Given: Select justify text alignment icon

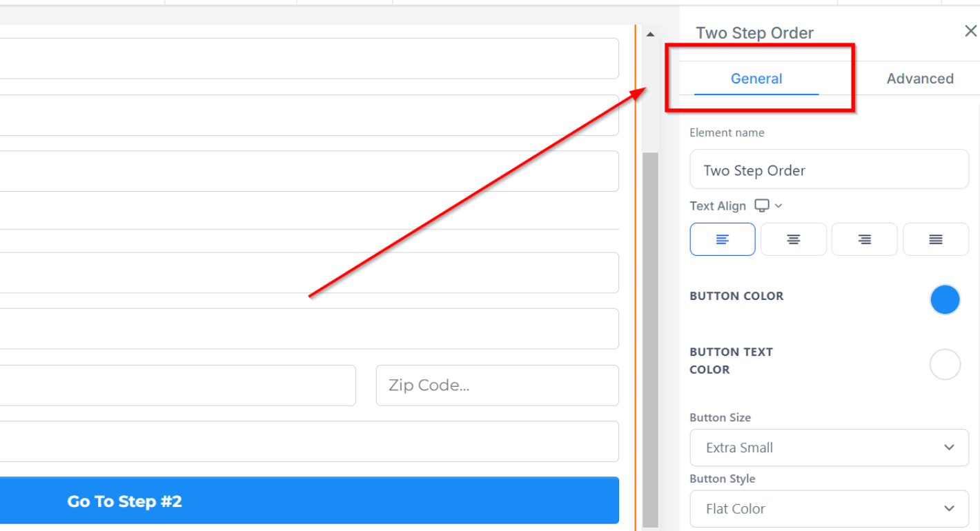Looking at the screenshot, I should pyautogui.click(x=935, y=239).
